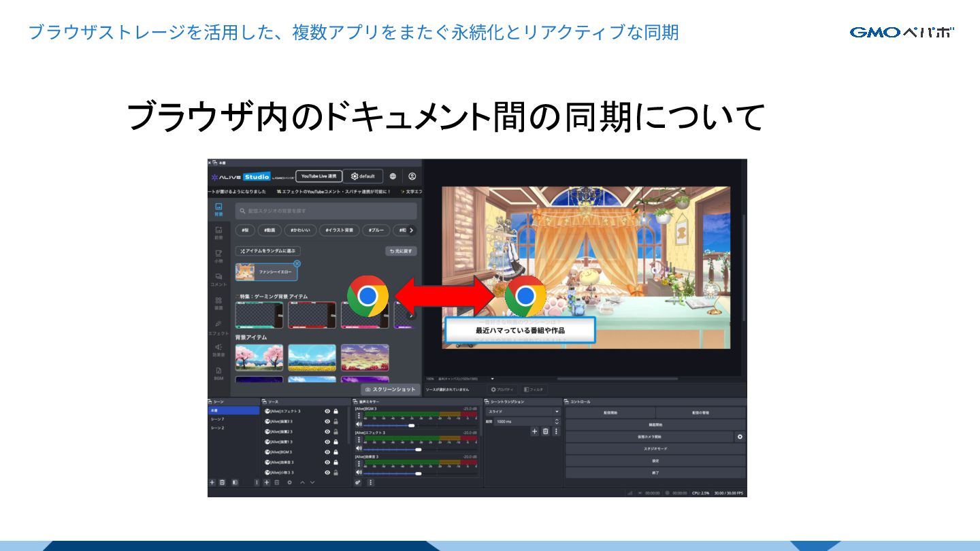Toggle lock on [Alive]装置1 3 source
This screenshot has height=551, width=980.
pos(336,441)
